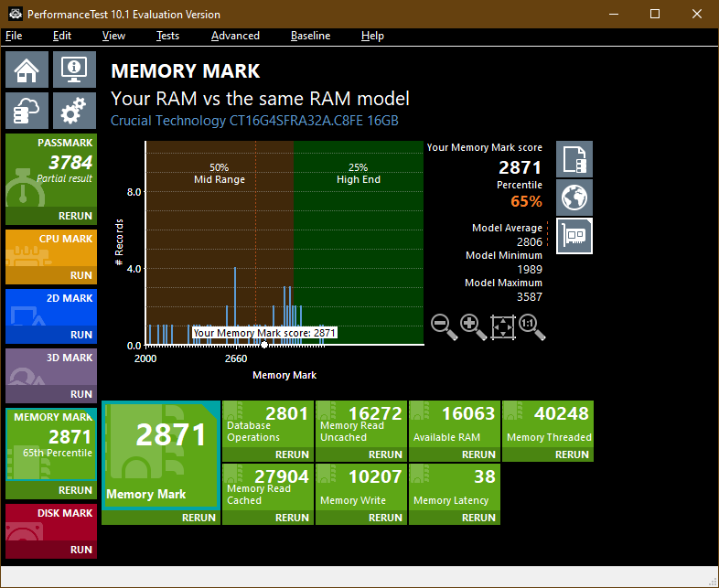The height and width of the screenshot is (588, 719).
Task: Click the Model Average 2806 value
Action: (x=529, y=242)
